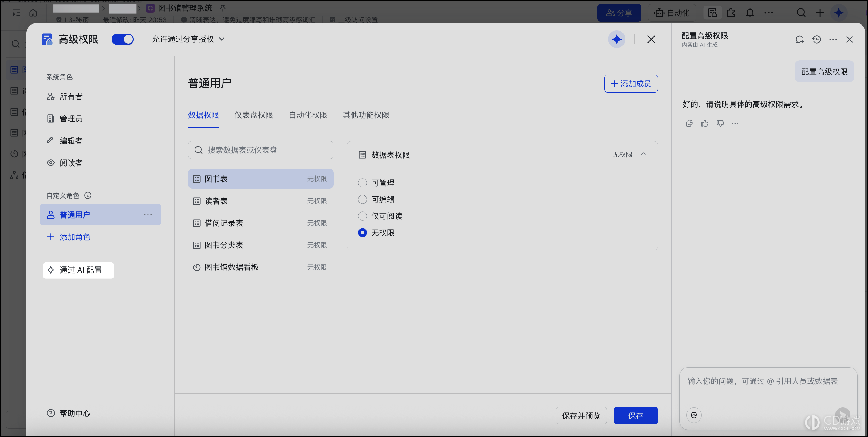Focus the 搜索数据表或仪表盘 search field
The height and width of the screenshot is (437, 868).
pos(260,150)
